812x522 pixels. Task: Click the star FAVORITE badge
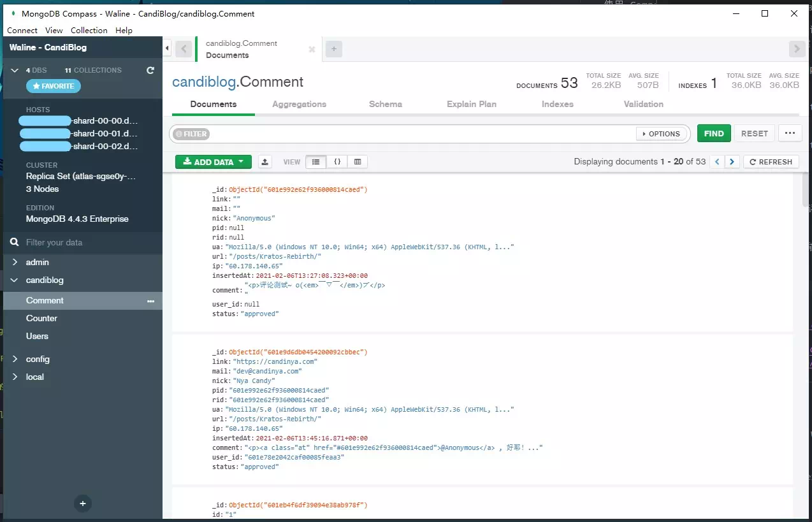[54, 86]
